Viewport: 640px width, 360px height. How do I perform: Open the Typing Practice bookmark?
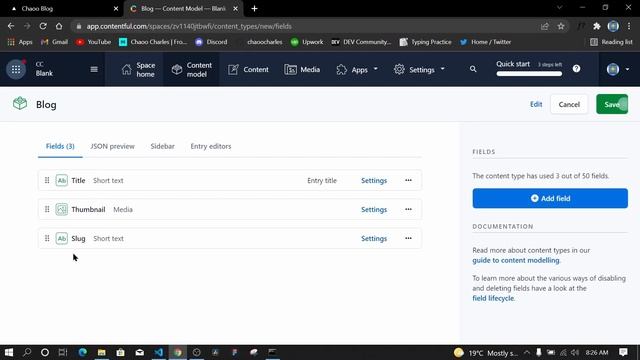point(426,42)
